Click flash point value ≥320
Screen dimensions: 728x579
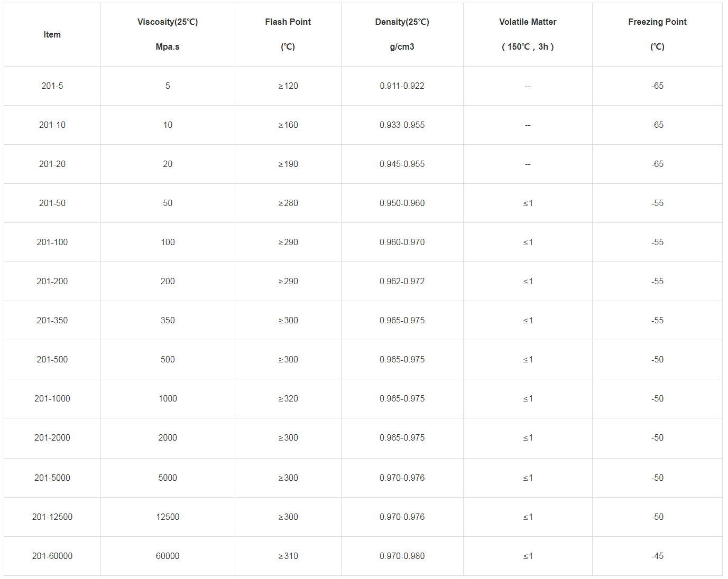pos(288,398)
